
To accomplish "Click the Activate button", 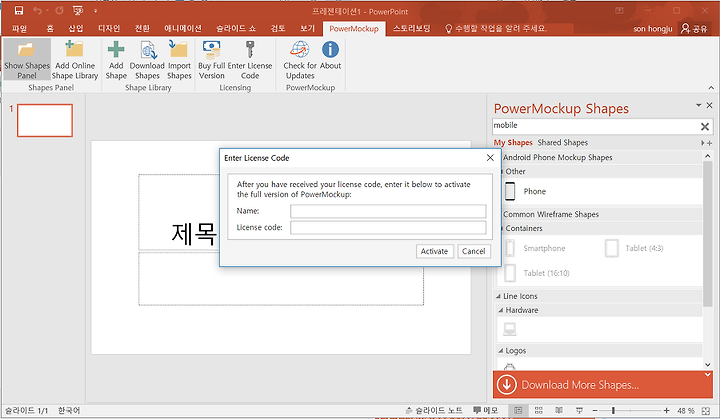I will point(434,251).
